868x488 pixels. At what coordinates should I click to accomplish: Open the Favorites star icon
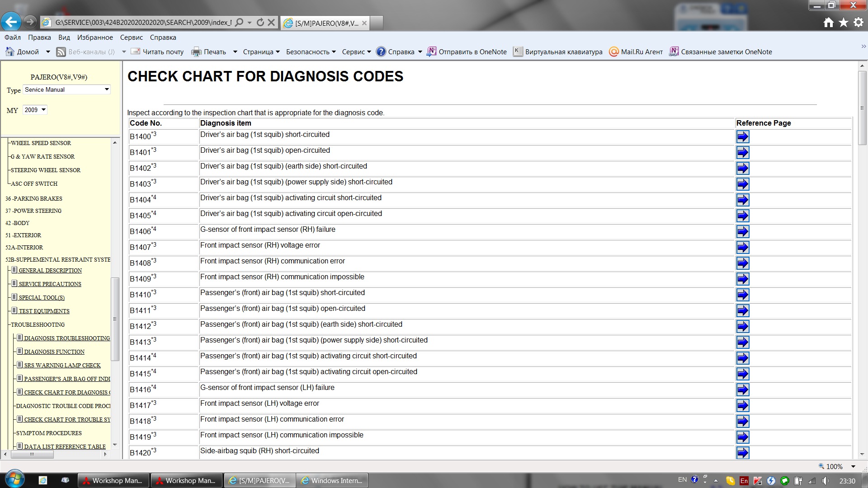(x=844, y=23)
